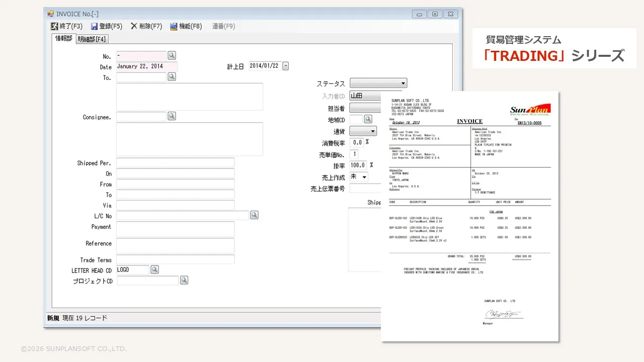Click the LETTER HEAD CD lookup icon
644x362 pixels.
(x=154, y=269)
